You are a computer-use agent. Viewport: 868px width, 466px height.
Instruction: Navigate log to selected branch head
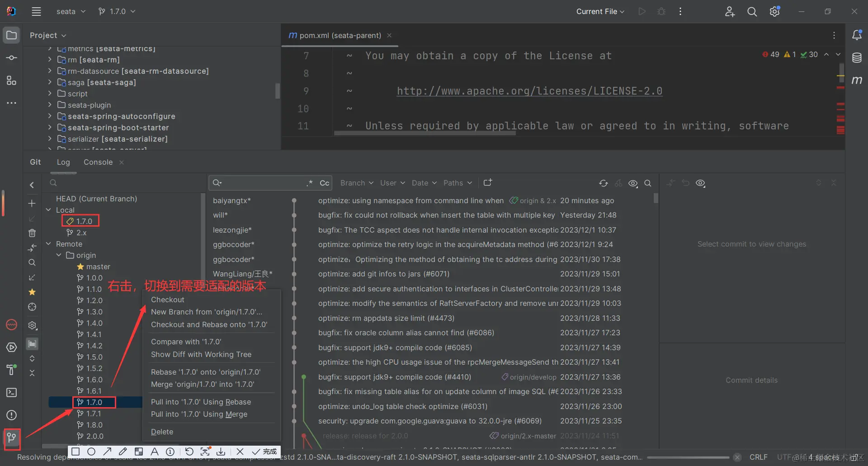[32, 307]
